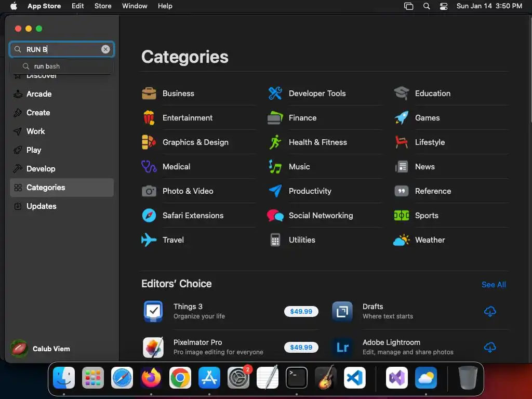Open the Photo & Video camera icon

[x=149, y=191]
